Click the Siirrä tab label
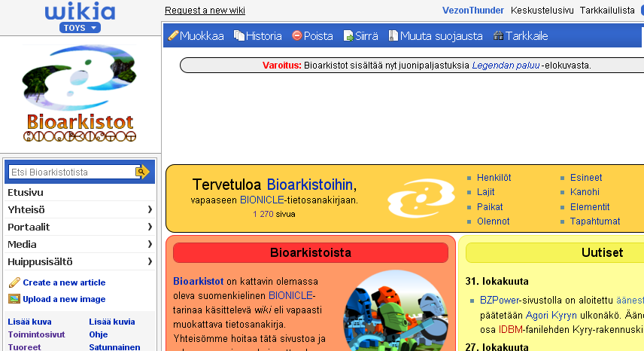 [x=366, y=36]
